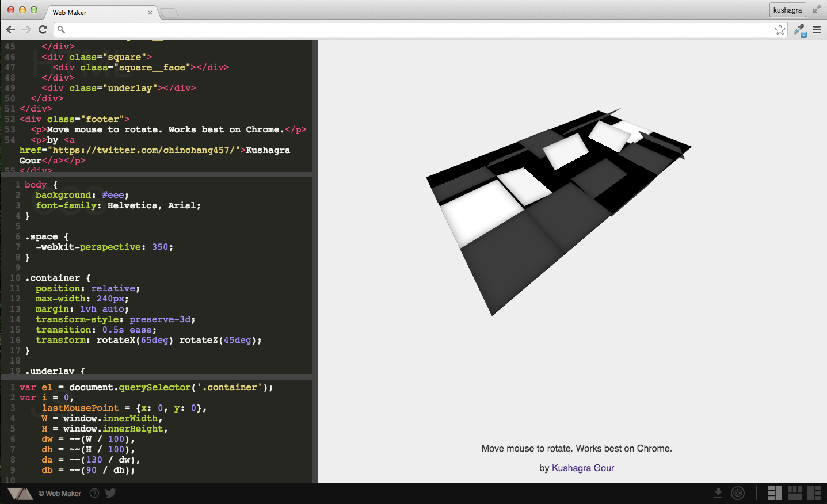Switch to top-row editors layout icon
827x504 pixels.
tap(795, 493)
